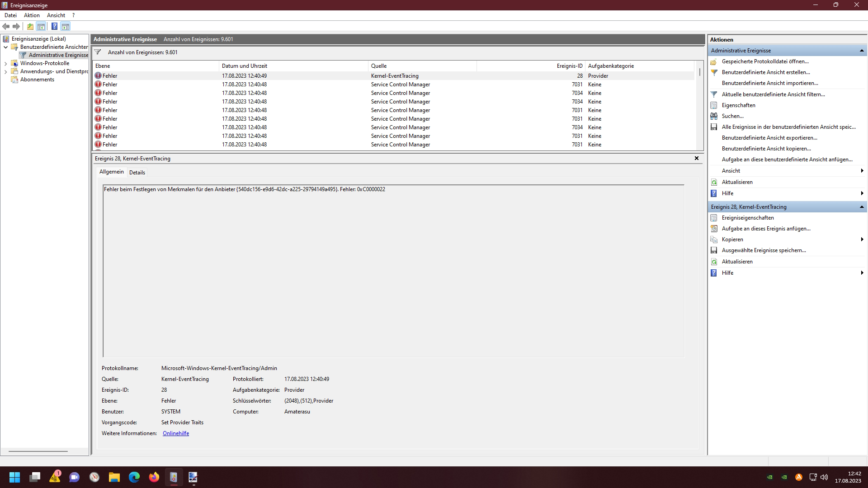Image resolution: width=868 pixels, height=488 pixels.
Task: Open Task View from the taskbar
Action: tap(35, 477)
